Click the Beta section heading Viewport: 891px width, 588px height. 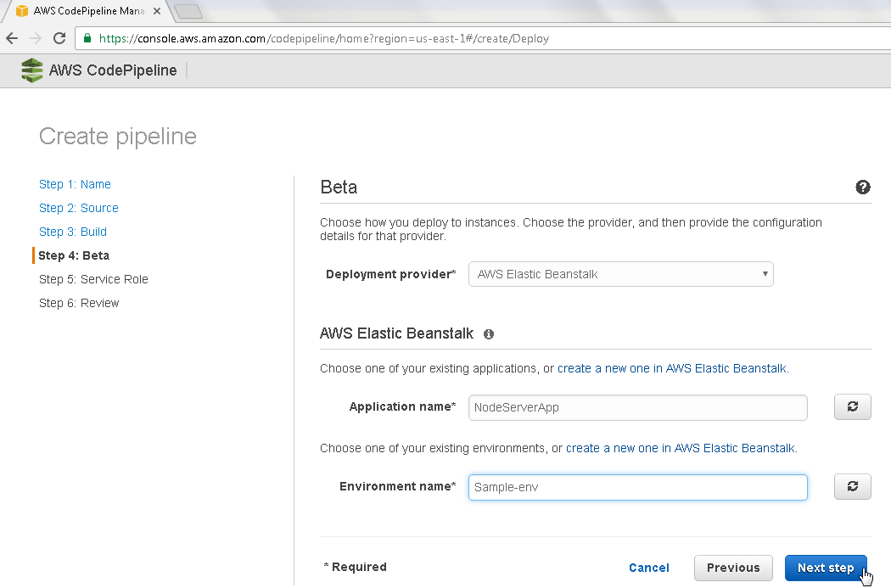pyautogui.click(x=339, y=188)
